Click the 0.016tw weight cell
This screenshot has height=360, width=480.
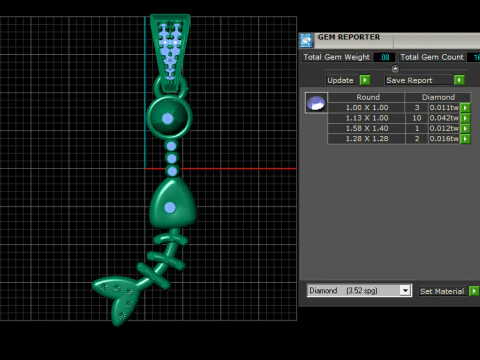(x=444, y=139)
